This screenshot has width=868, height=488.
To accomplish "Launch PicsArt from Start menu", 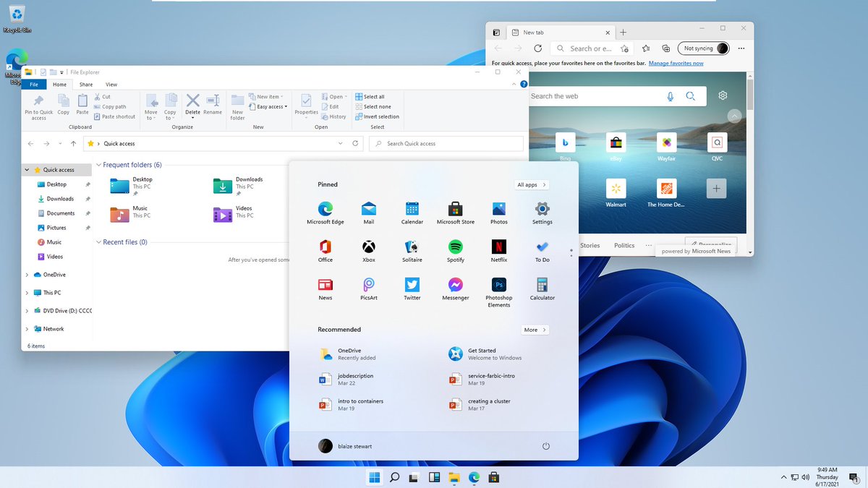I will 369,288.
